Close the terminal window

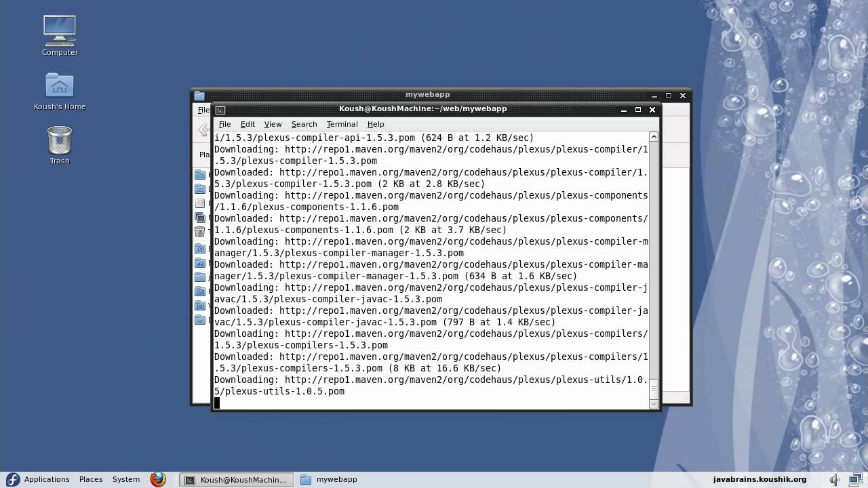click(x=652, y=110)
